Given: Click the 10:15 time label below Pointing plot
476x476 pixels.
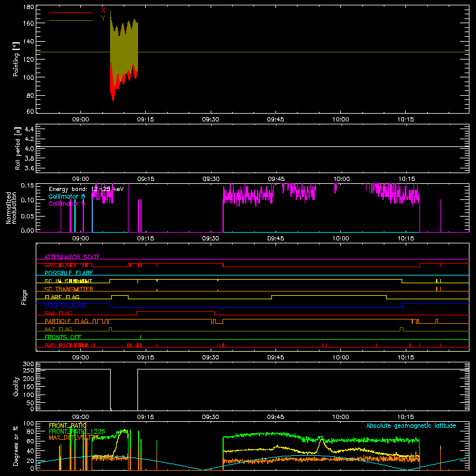Looking at the screenshot, I should (406, 120).
